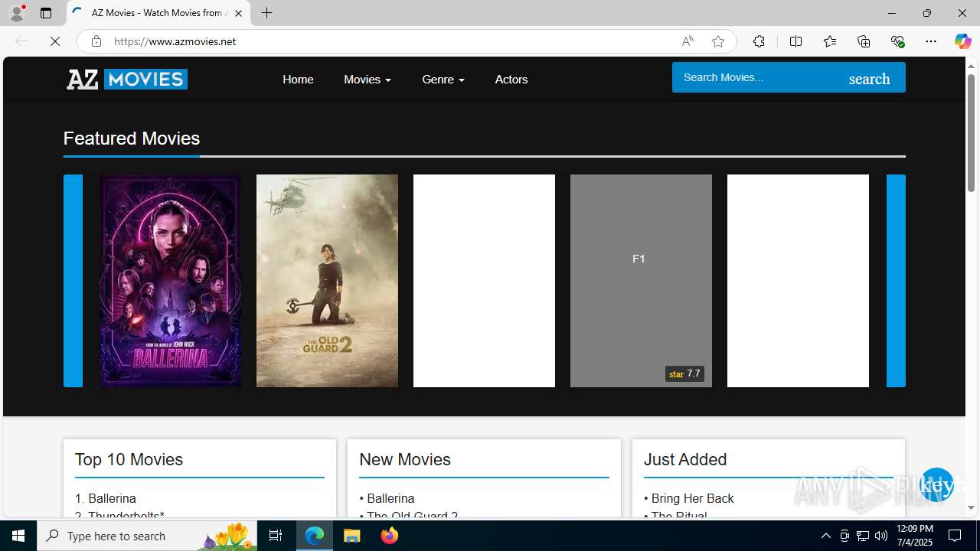Click the Search Movies input field
The image size is (980, 551).
[754, 77]
